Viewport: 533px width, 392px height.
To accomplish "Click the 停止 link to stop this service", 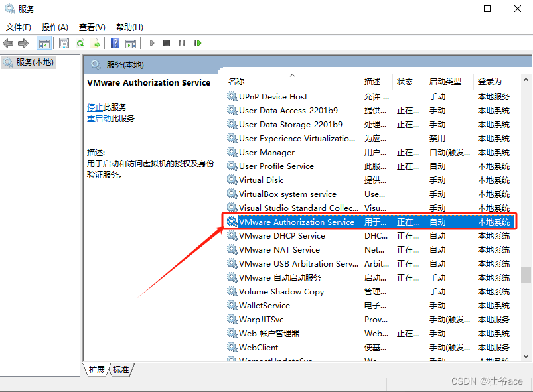I will pos(95,107).
